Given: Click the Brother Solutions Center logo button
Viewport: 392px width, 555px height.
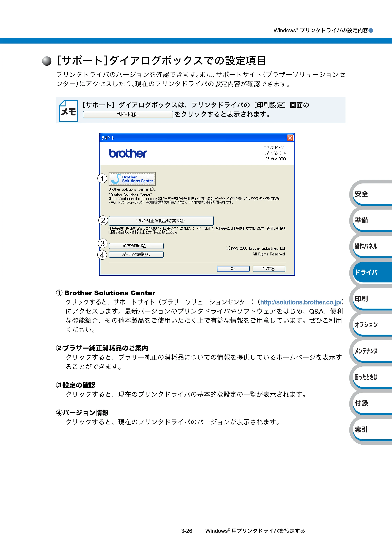Looking at the screenshot, I should [x=132, y=179].
